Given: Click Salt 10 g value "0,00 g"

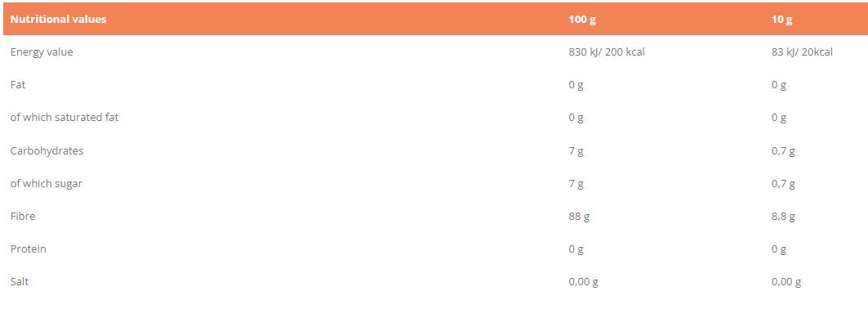Looking at the screenshot, I should click(x=786, y=282).
